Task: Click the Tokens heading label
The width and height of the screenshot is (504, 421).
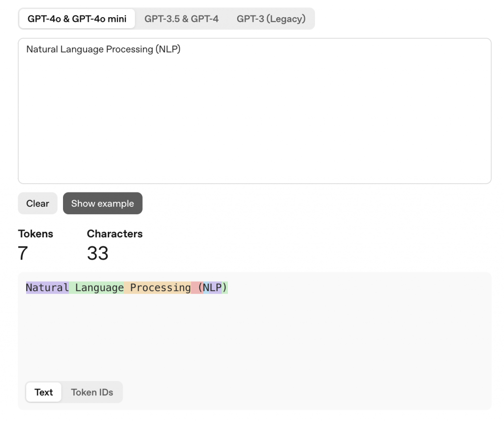Action: click(35, 234)
